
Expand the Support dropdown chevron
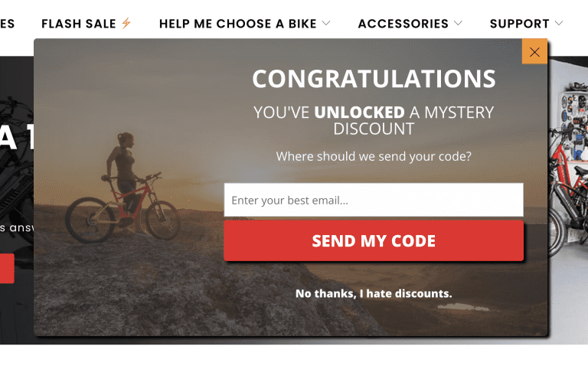[559, 23]
